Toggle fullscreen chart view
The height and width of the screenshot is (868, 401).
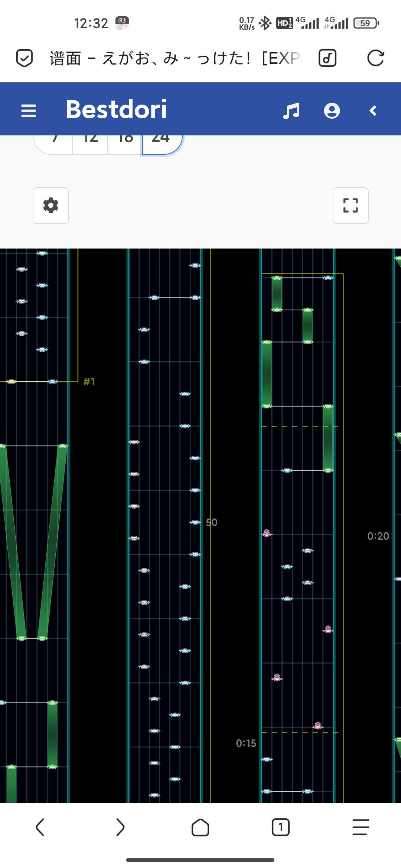pos(351,206)
